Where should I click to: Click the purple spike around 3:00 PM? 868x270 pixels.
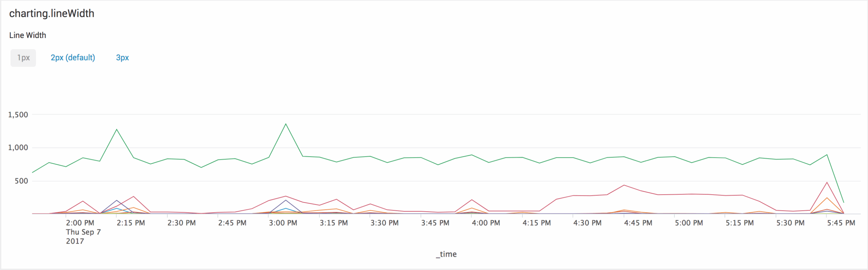click(x=286, y=200)
